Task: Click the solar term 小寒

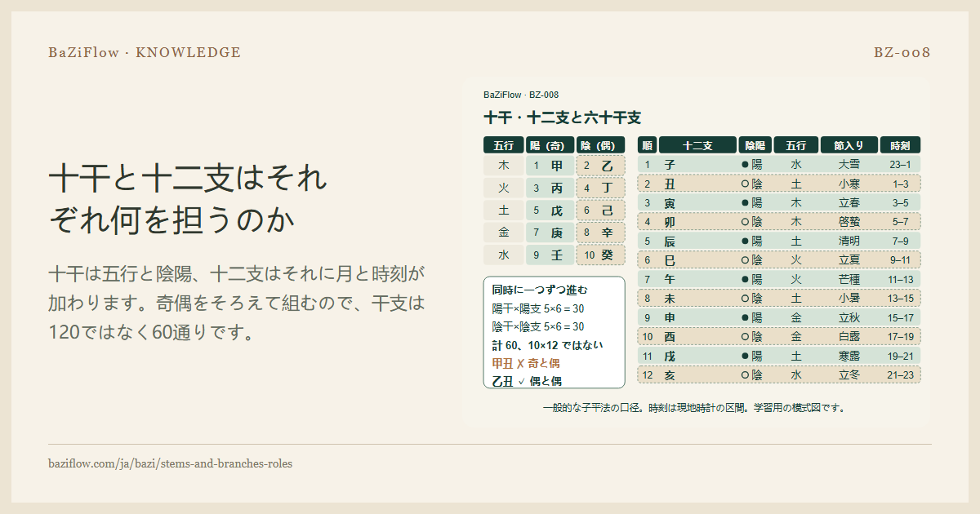Action: point(849,184)
